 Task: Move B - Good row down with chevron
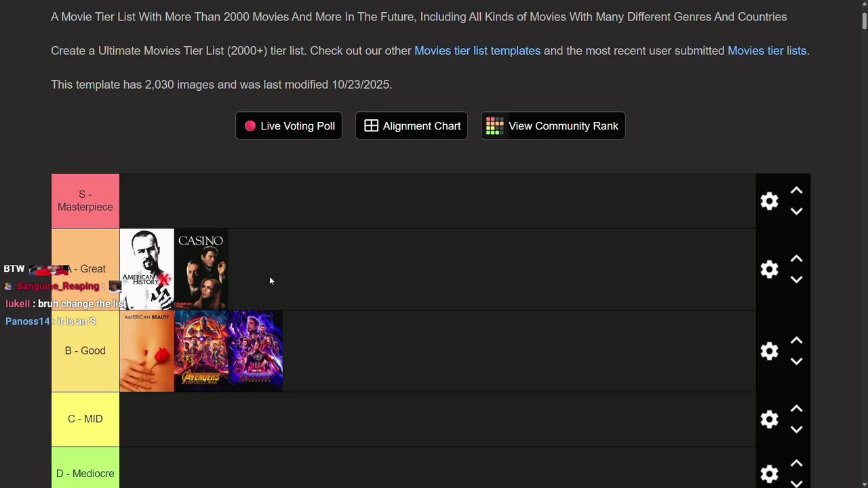797,361
